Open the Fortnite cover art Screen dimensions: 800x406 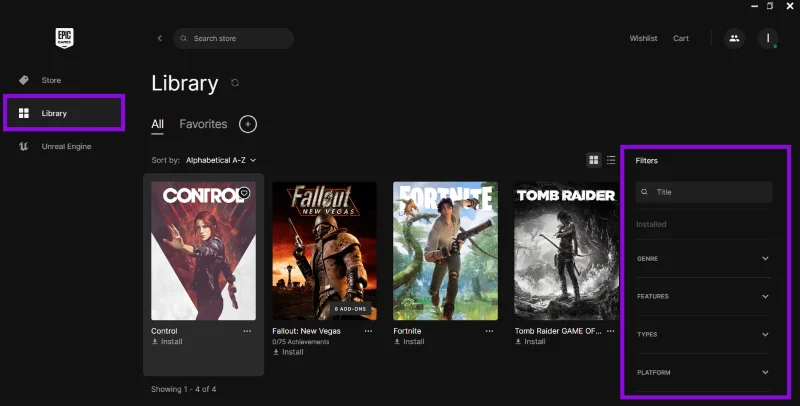pyautogui.click(x=445, y=251)
